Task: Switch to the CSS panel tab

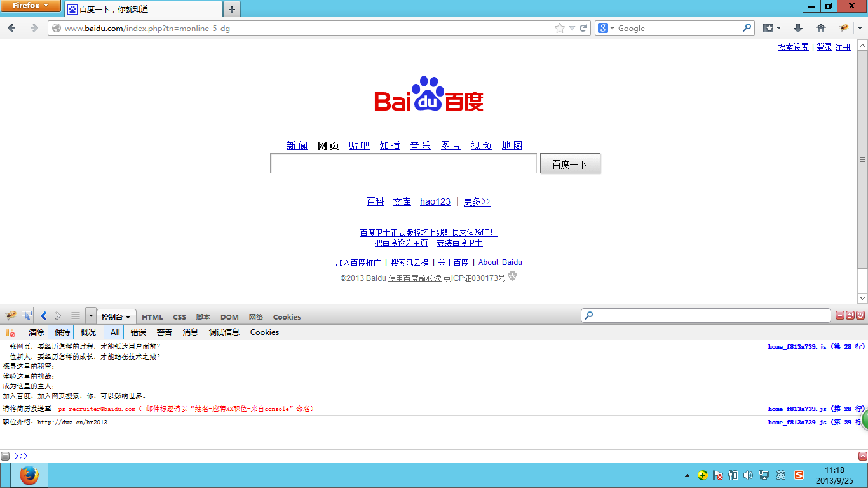Action: (180, 317)
